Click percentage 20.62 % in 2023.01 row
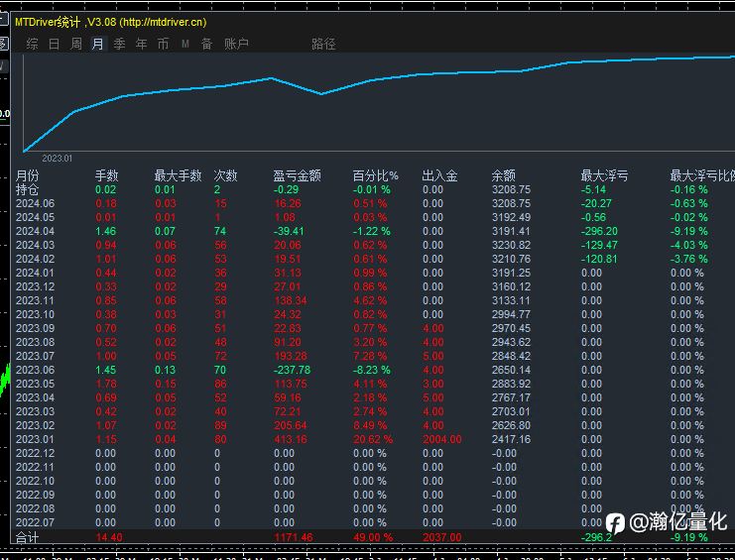 [x=373, y=439]
